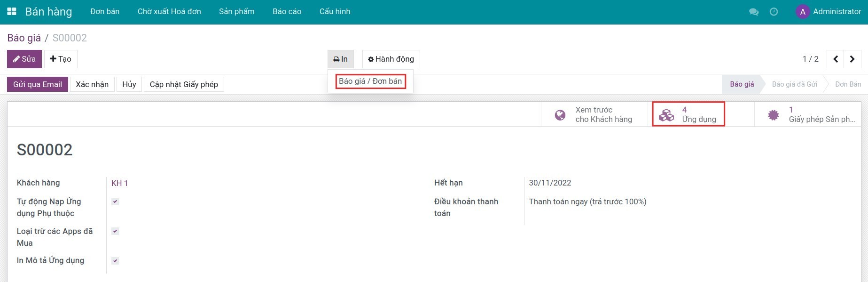Toggle In Mô tả Ứng dụng checkbox
The width and height of the screenshot is (868, 282).
tap(115, 261)
